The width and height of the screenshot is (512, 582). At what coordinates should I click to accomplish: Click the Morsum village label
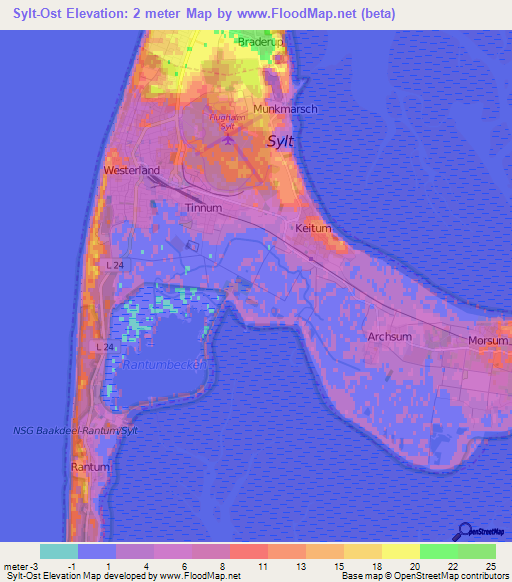(x=488, y=340)
